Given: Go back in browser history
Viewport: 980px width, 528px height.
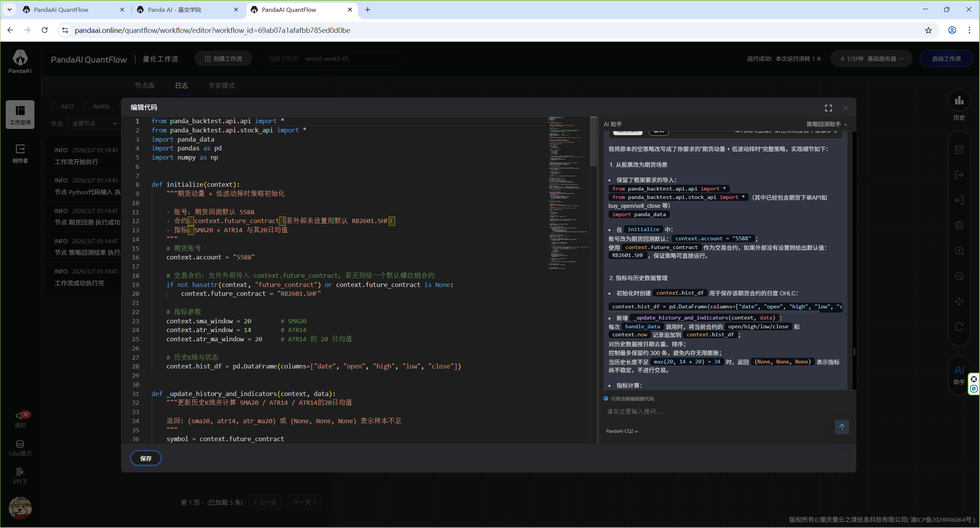Looking at the screenshot, I should [x=10, y=30].
